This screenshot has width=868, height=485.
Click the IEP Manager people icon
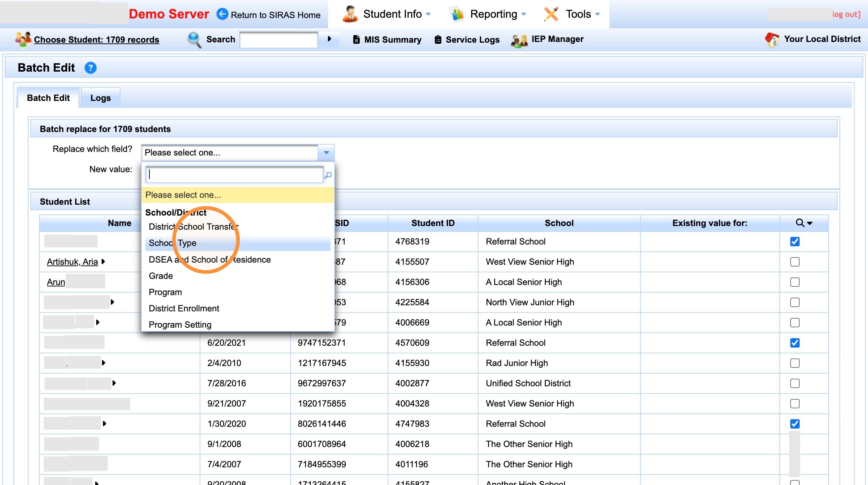519,40
